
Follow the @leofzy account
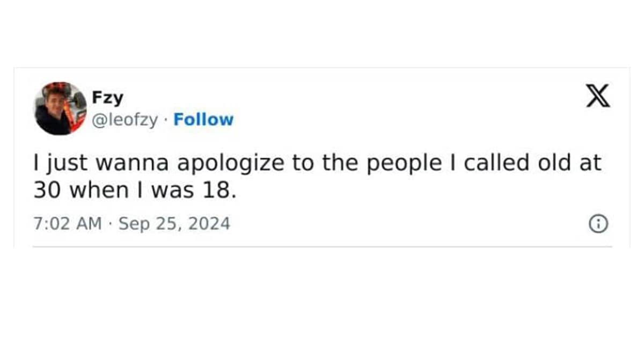(x=204, y=120)
